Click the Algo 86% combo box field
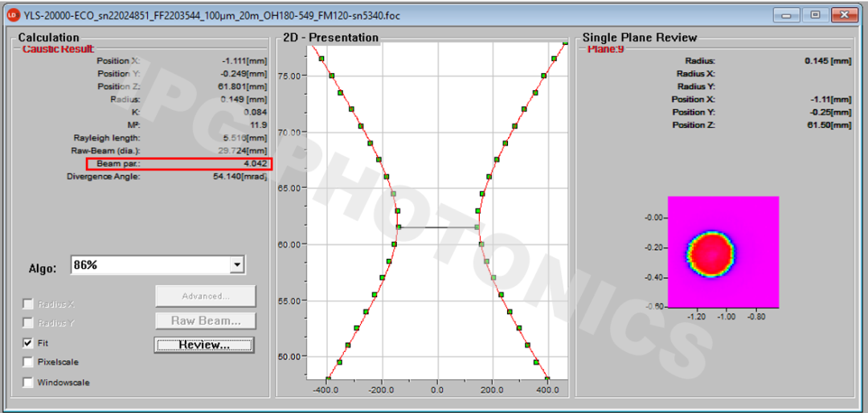 pos(149,264)
